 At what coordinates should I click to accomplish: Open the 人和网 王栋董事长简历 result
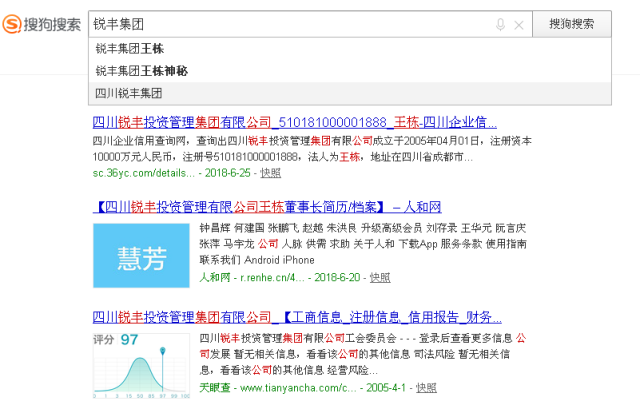(266, 207)
